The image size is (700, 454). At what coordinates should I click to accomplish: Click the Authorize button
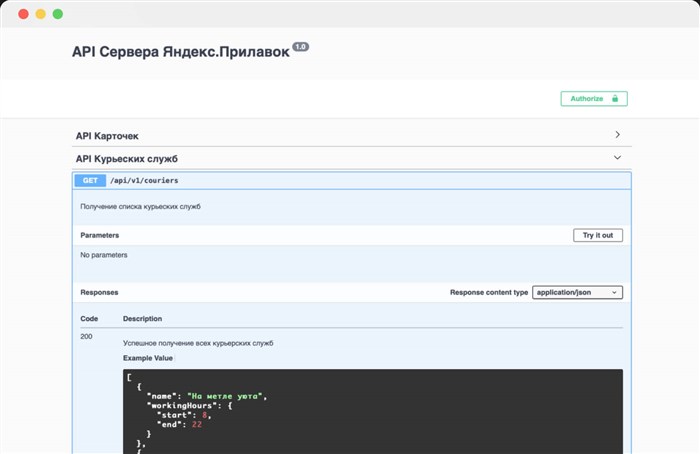593,99
